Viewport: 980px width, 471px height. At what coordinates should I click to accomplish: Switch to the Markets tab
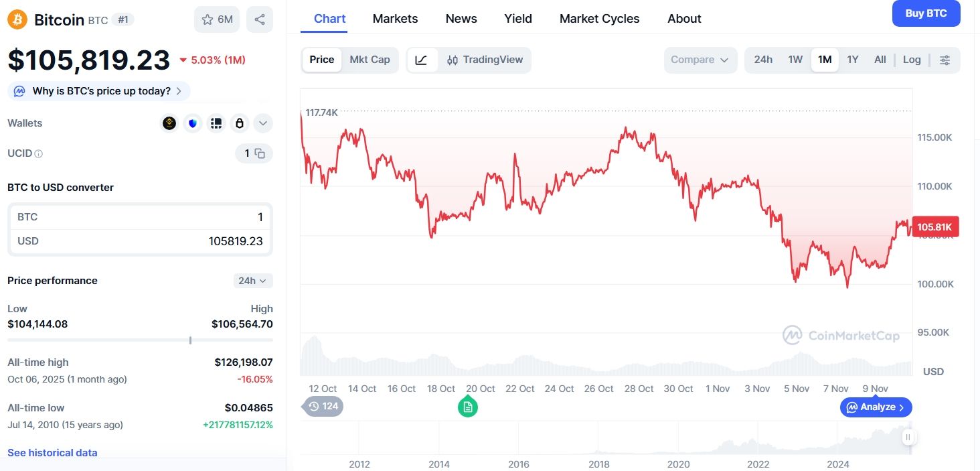(x=395, y=18)
